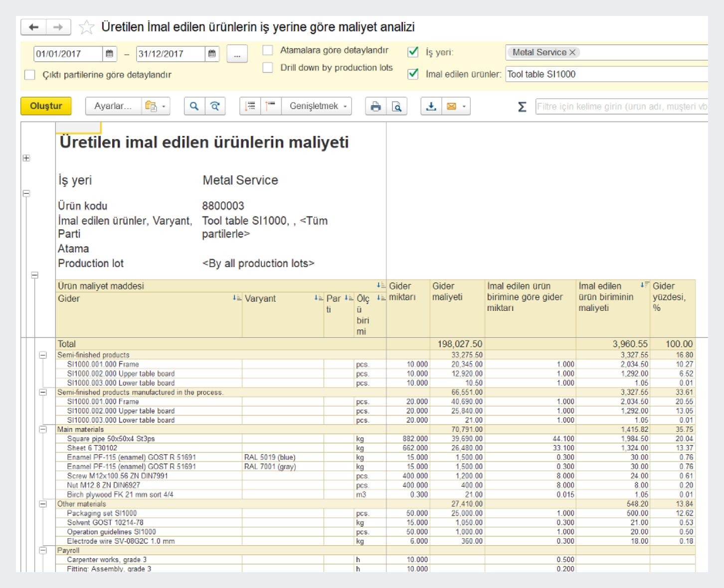This screenshot has width=724, height=588.
Task: Add report to favorites with star icon
Action: pyautogui.click(x=86, y=27)
